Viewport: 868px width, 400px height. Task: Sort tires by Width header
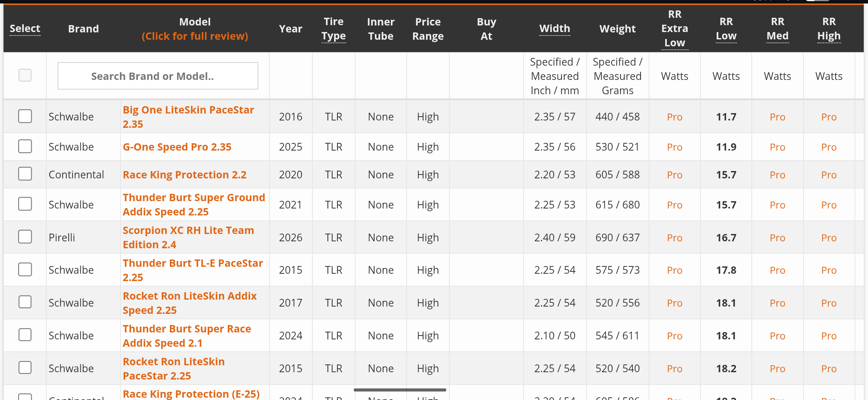point(555,29)
